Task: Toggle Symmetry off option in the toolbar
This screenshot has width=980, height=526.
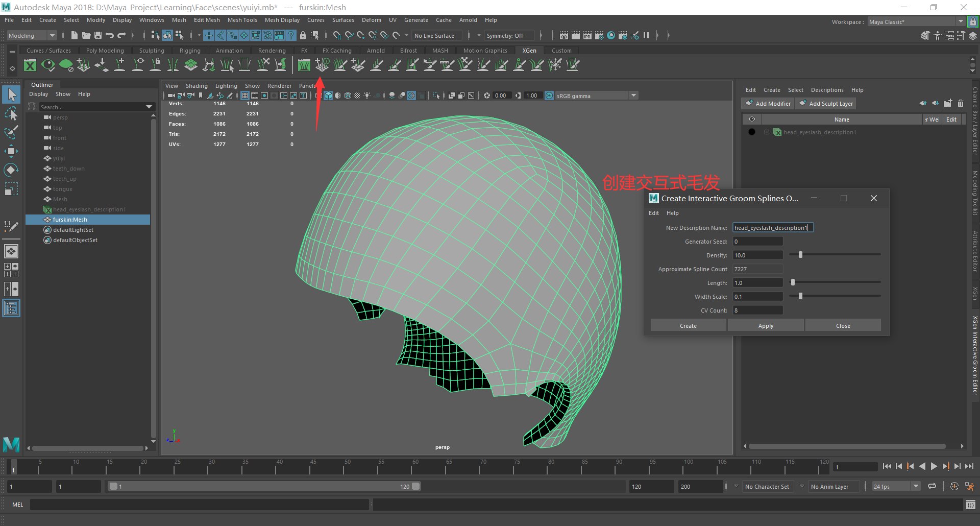Action: pos(509,35)
